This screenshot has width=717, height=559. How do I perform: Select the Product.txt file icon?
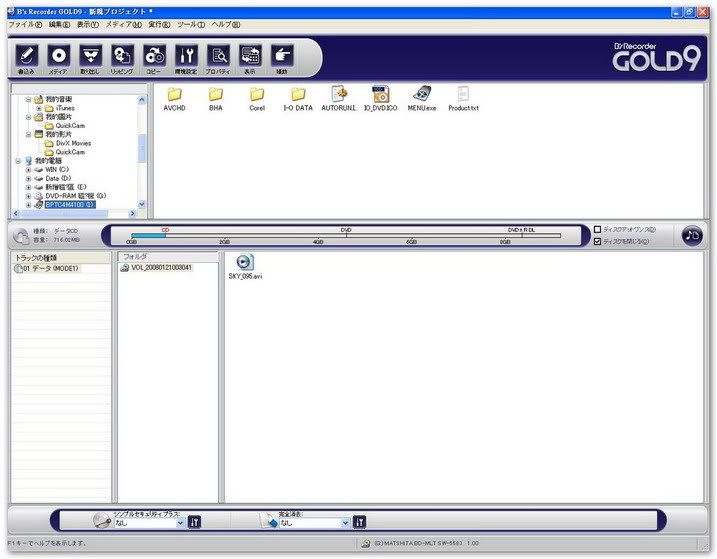click(x=463, y=94)
